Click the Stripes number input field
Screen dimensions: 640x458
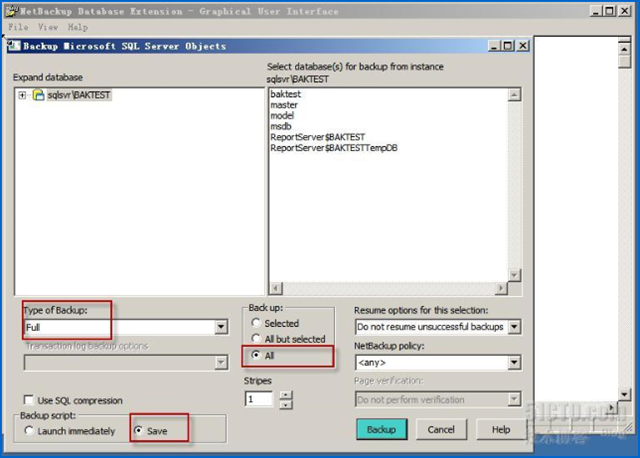259,399
